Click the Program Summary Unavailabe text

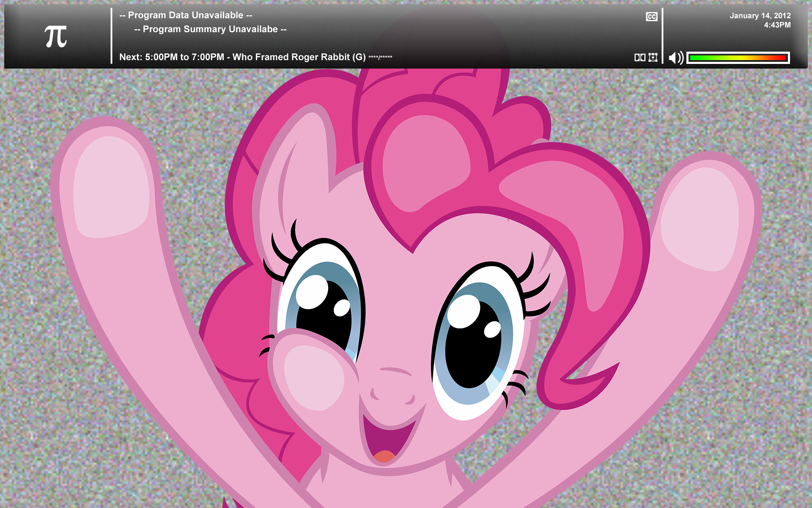[x=210, y=29]
